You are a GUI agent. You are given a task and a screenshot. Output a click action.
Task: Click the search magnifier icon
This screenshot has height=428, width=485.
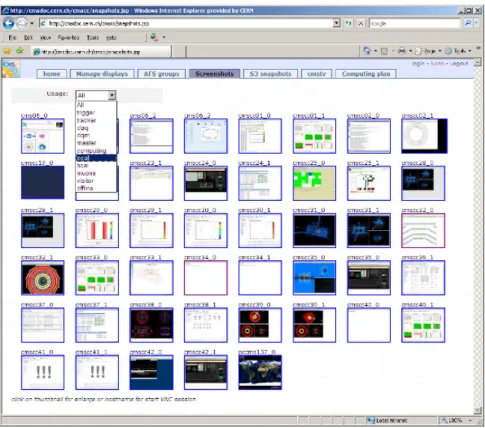468,23
